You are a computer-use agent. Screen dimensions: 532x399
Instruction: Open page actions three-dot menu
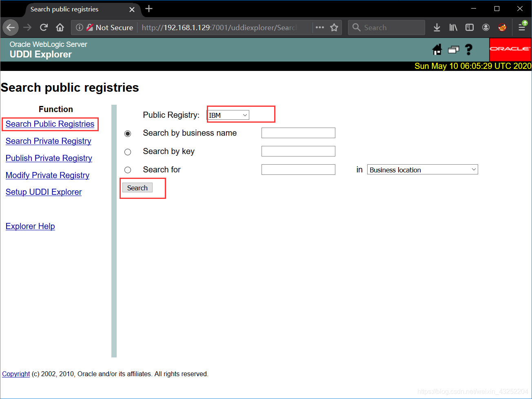click(320, 28)
